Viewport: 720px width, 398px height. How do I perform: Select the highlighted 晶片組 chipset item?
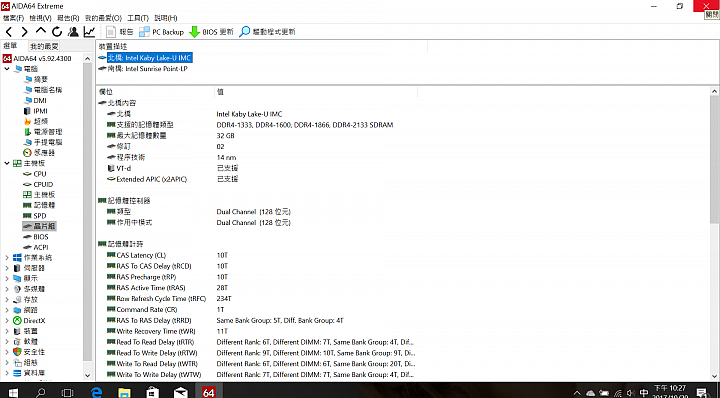pyautogui.click(x=39, y=226)
